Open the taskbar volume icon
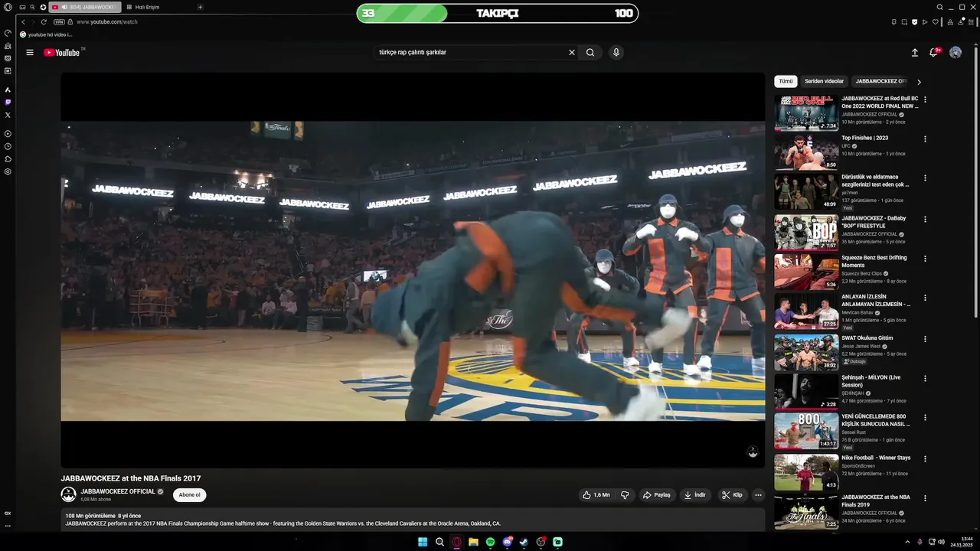980x551 pixels. [x=941, y=542]
